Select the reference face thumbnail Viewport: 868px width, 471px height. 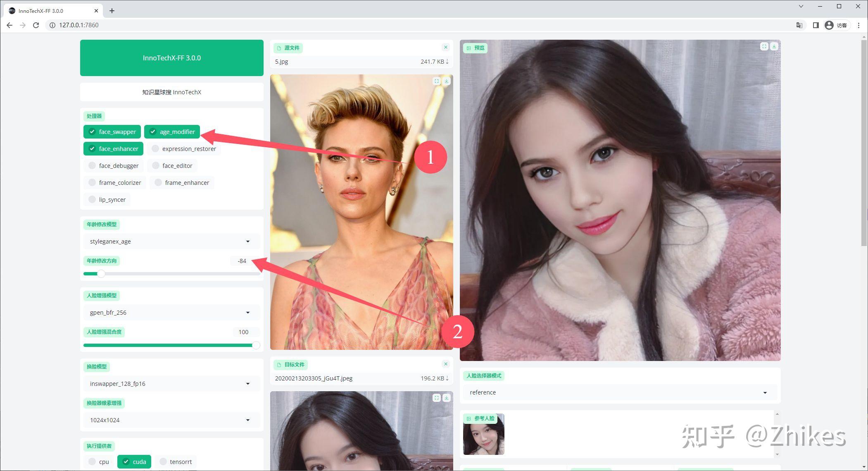(x=483, y=434)
